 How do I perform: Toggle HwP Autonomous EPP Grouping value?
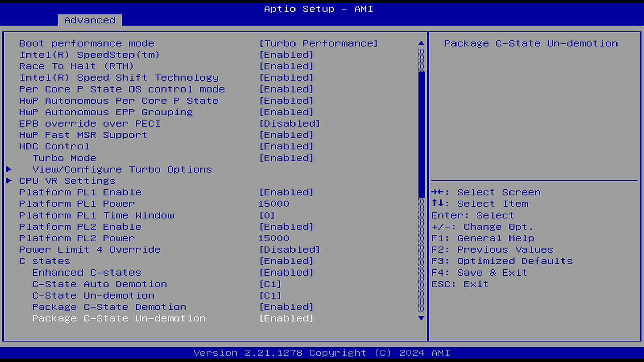(x=286, y=112)
